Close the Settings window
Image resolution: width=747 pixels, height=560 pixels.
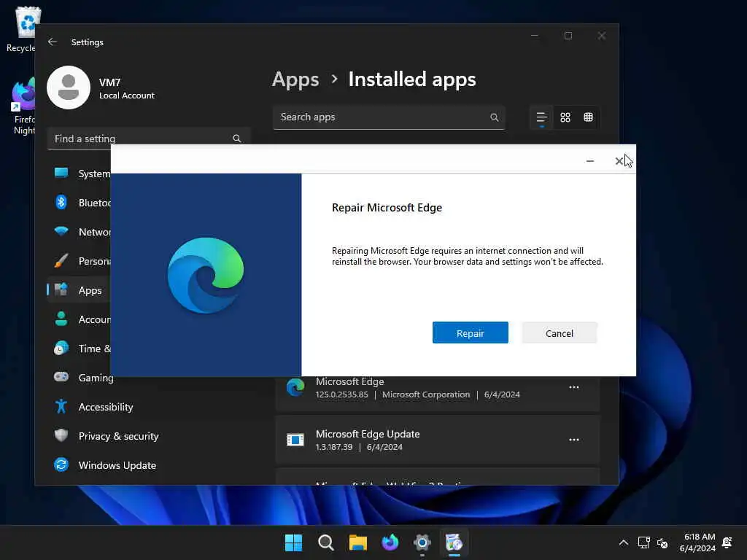pos(602,36)
